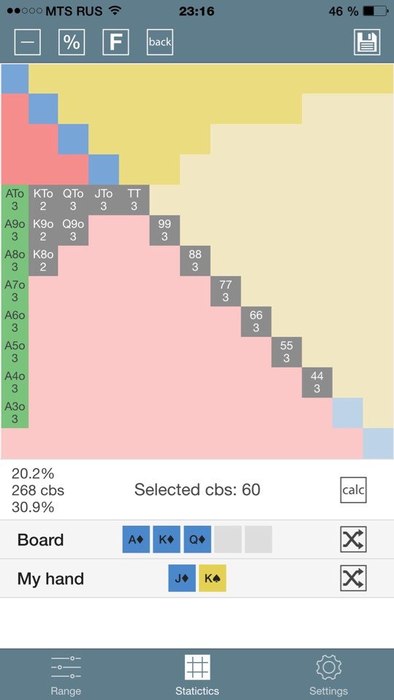The height and width of the screenshot is (700, 394).
Task: Tap the F icon in toolbar
Action: pyautogui.click(x=116, y=42)
